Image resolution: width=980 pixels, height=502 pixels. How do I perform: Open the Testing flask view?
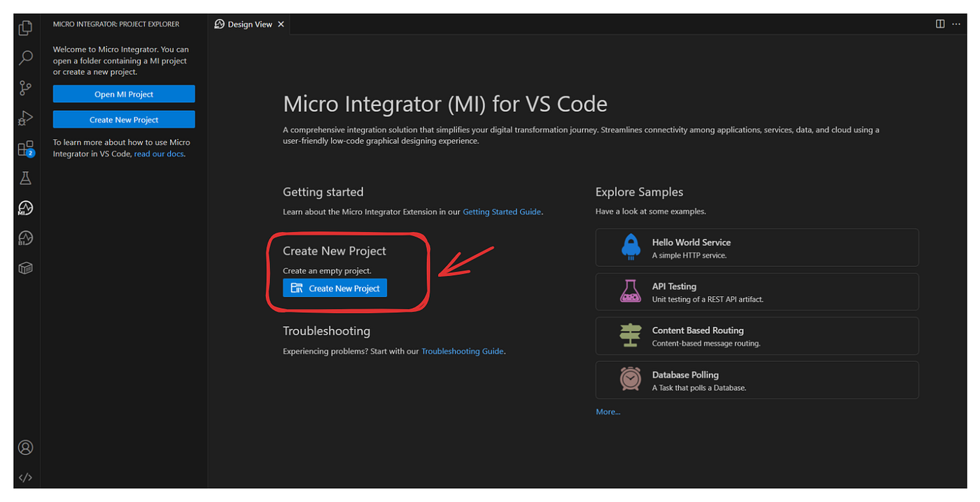[25, 178]
